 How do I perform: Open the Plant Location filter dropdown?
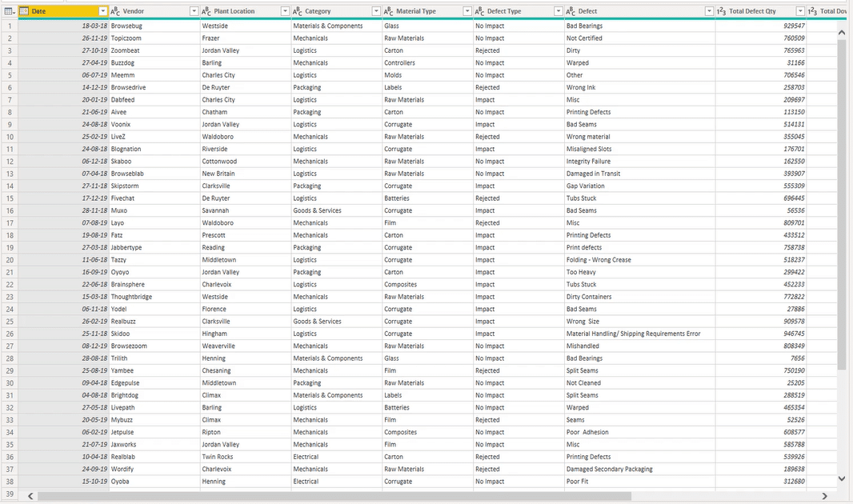coord(285,11)
